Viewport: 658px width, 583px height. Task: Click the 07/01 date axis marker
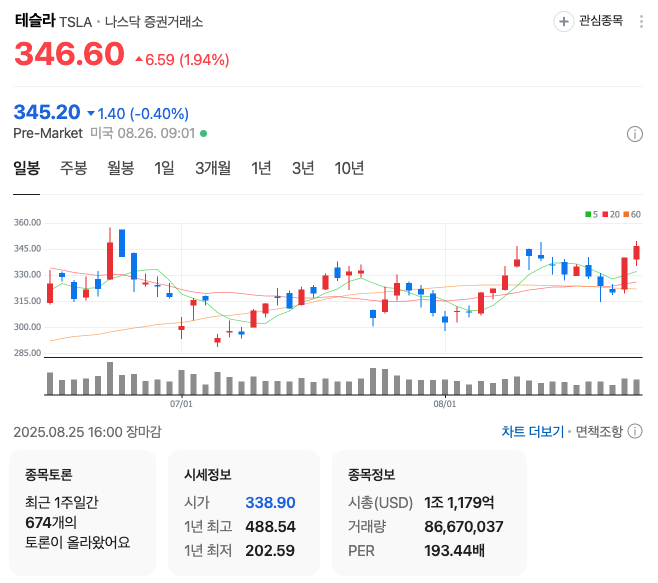[x=181, y=404]
